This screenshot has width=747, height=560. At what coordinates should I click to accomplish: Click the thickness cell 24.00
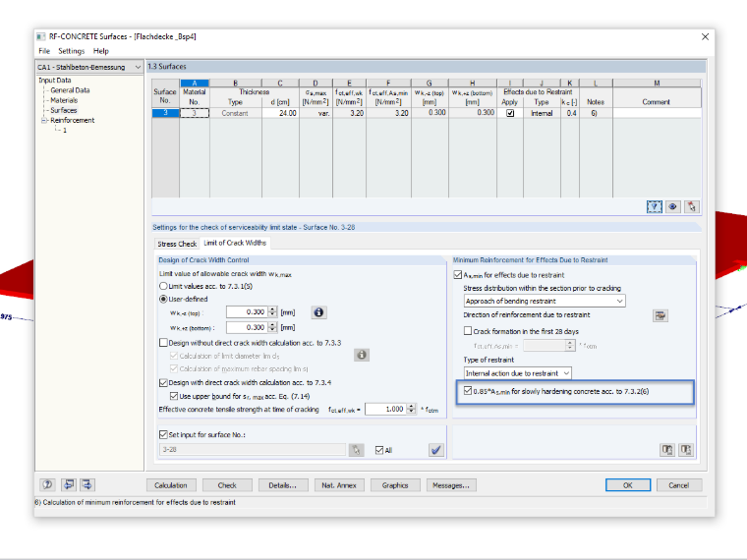tap(280, 113)
